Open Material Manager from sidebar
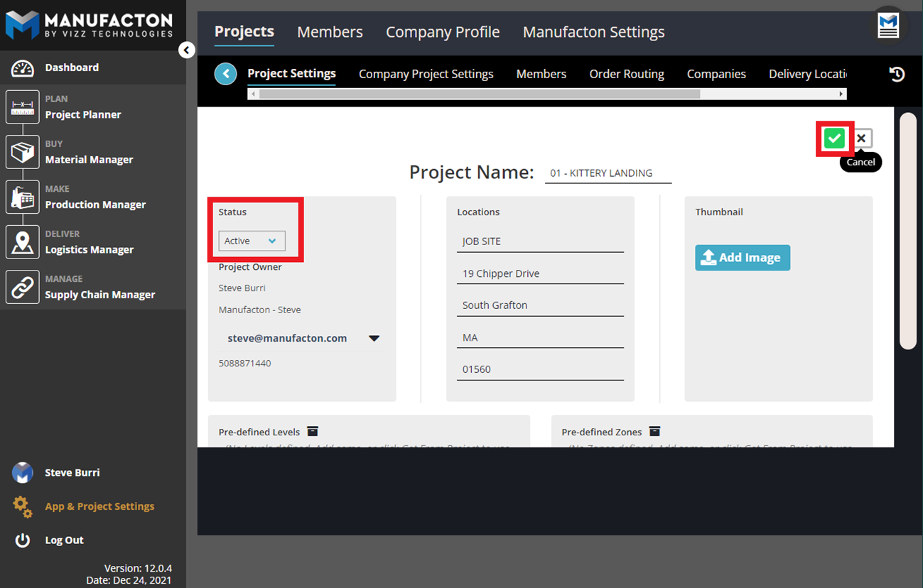The image size is (923, 588). point(89,160)
